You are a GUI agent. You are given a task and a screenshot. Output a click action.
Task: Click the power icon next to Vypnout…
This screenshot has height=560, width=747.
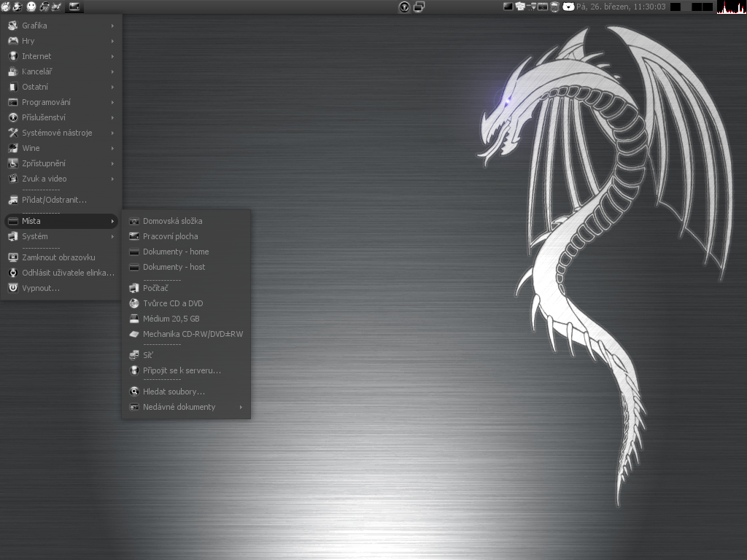click(13, 288)
